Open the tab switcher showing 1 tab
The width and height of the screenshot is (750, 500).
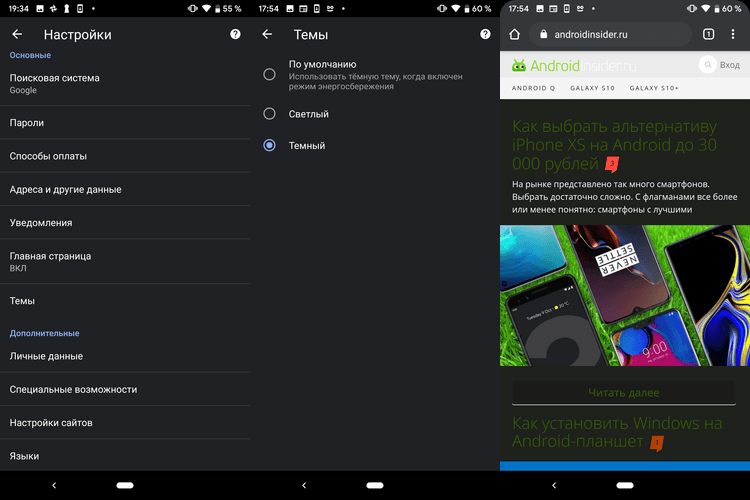point(708,35)
